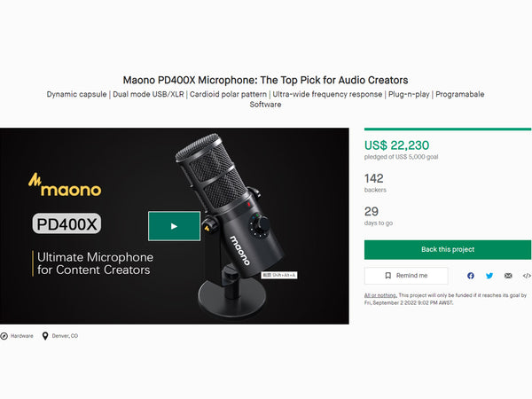
Task: Open the All or nothing link
Action: pos(379,295)
